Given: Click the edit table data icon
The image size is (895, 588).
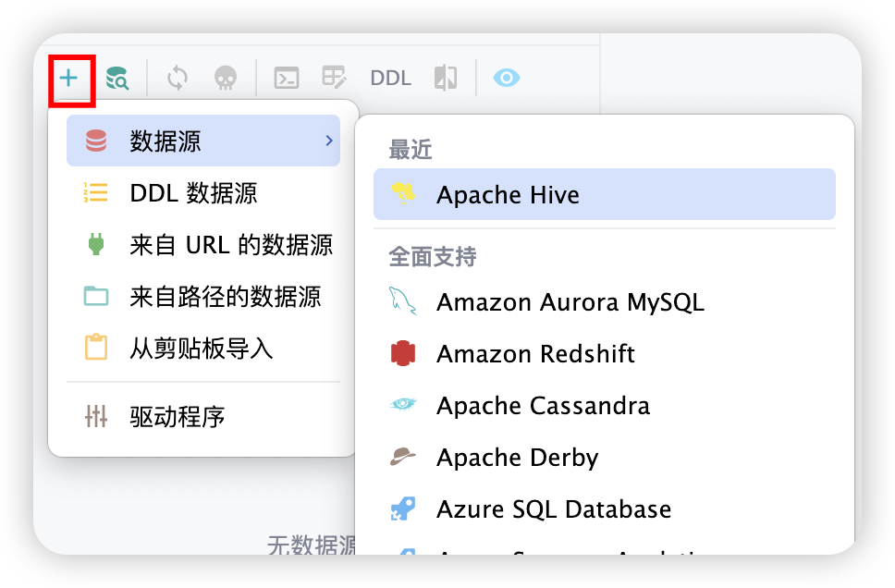Looking at the screenshot, I should coord(334,77).
